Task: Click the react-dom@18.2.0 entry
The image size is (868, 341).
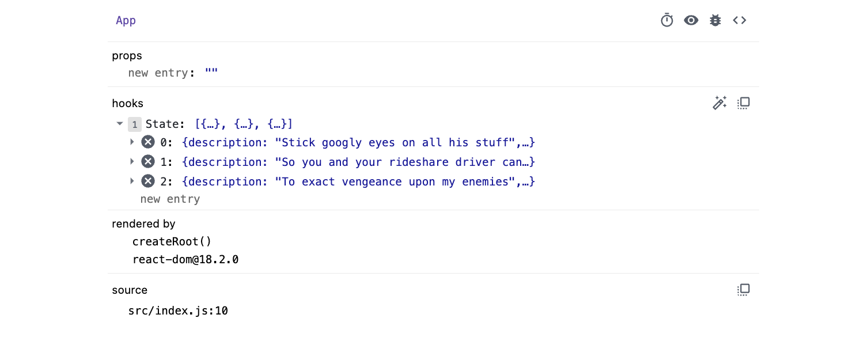Action: point(185,259)
